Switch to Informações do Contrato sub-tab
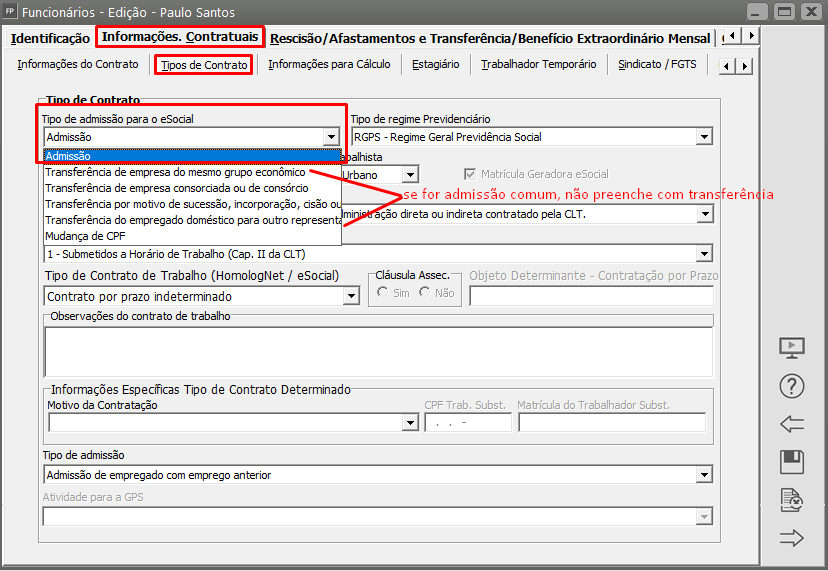This screenshot has height=571, width=828. (x=78, y=64)
